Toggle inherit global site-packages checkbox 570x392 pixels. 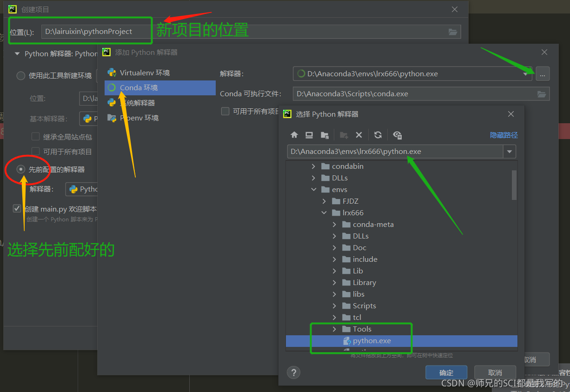35,137
